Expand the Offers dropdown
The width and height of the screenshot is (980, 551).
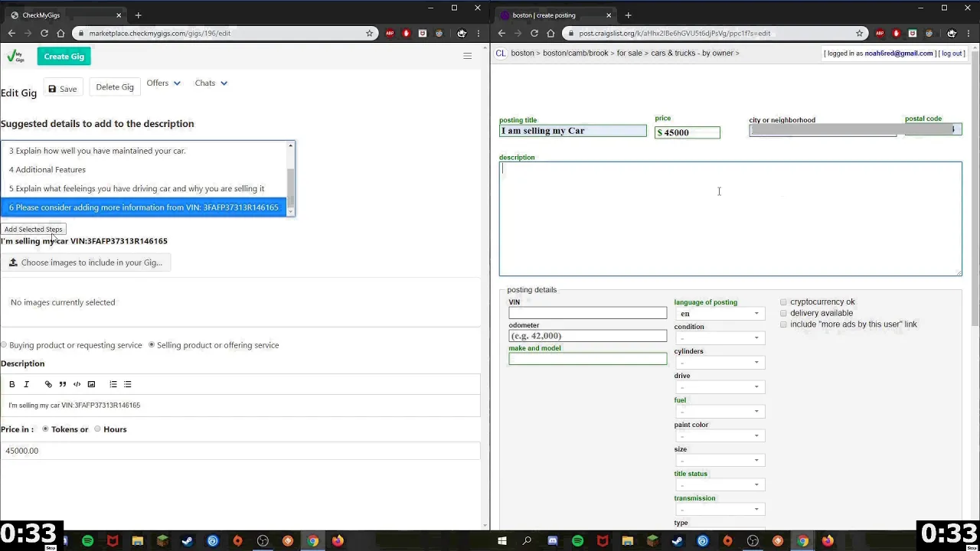coord(163,83)
